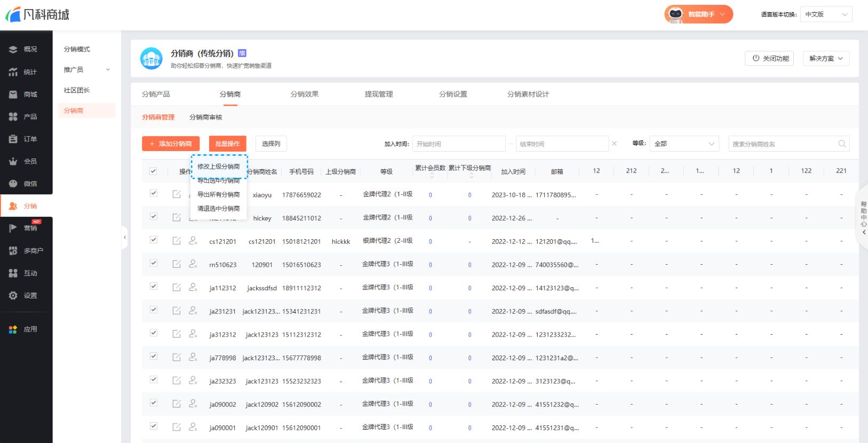Expand the 智能助手 assistant menu

click(698, 14)
